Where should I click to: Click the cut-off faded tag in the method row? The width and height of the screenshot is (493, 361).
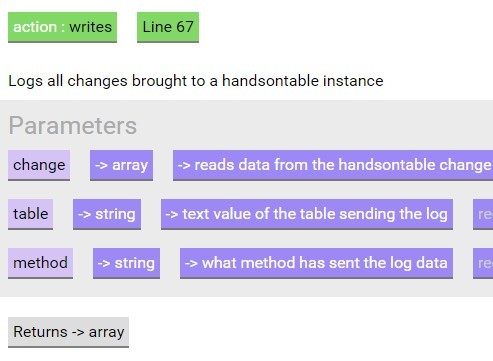(x=483, y=263)
